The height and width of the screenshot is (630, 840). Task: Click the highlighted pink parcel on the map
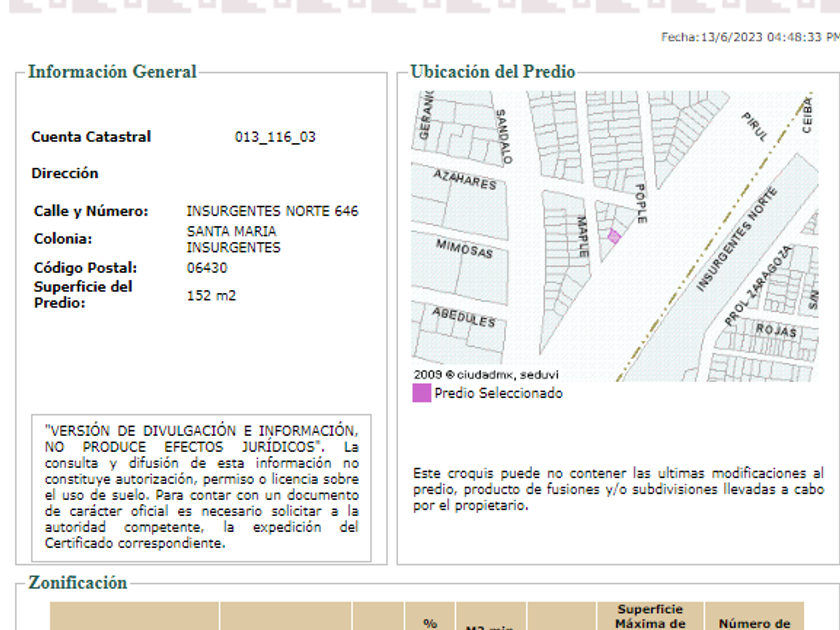614,236
